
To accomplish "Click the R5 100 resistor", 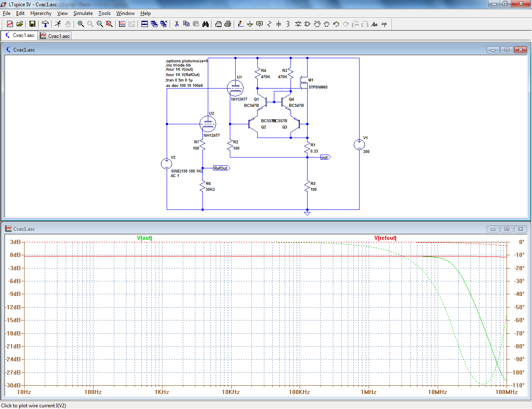I will [308, 186].
